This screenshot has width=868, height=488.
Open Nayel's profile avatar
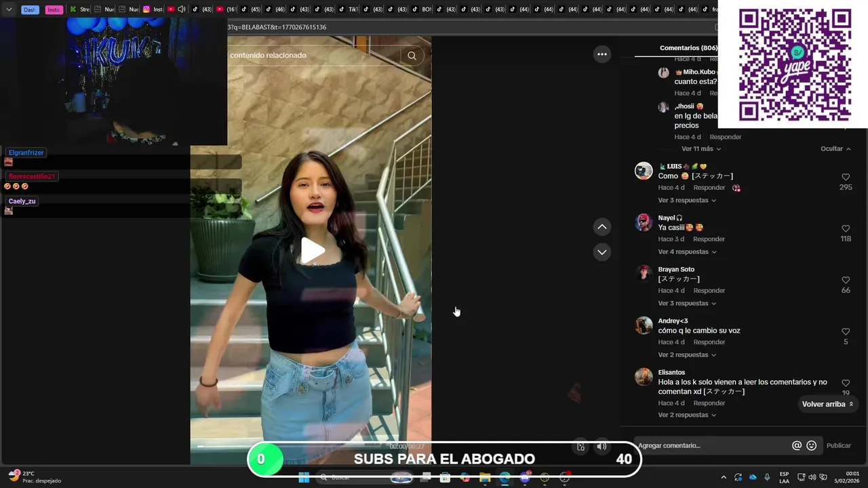click(644, 222)
